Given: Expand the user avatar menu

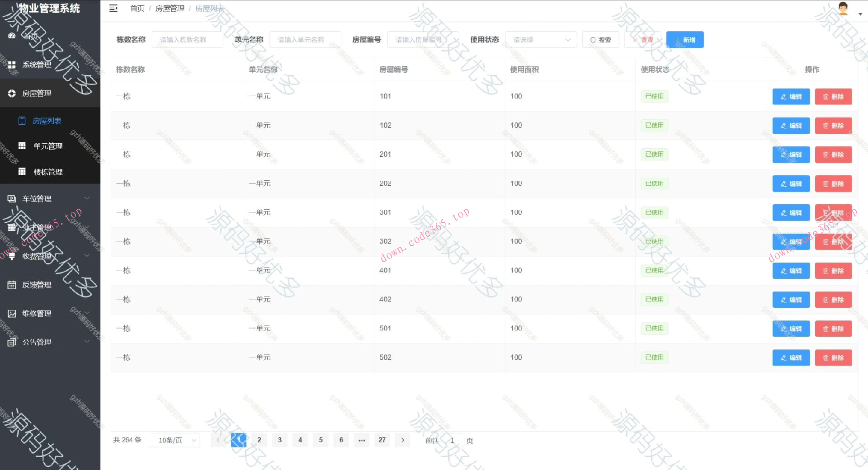Looking at the screenshot, I should [x=844, y=9].
